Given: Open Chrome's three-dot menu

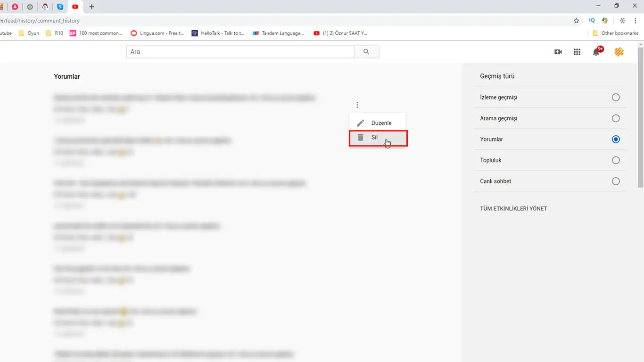Looking at the screenshot, I should (636, 21).
